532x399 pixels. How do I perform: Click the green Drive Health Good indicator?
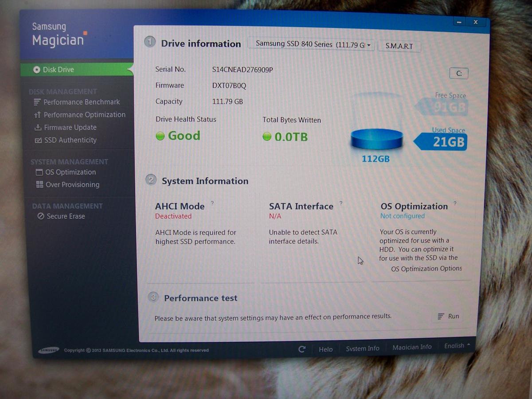(x=160, y=136)
